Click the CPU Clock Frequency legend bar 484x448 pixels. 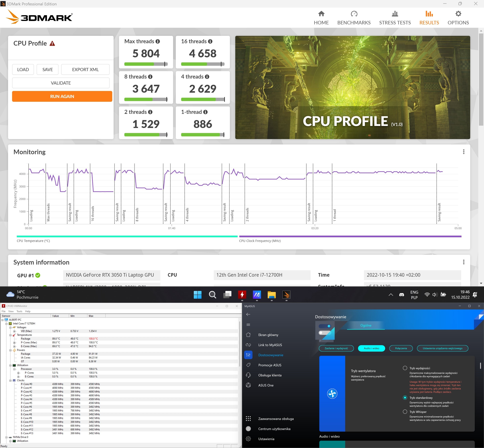350,236
